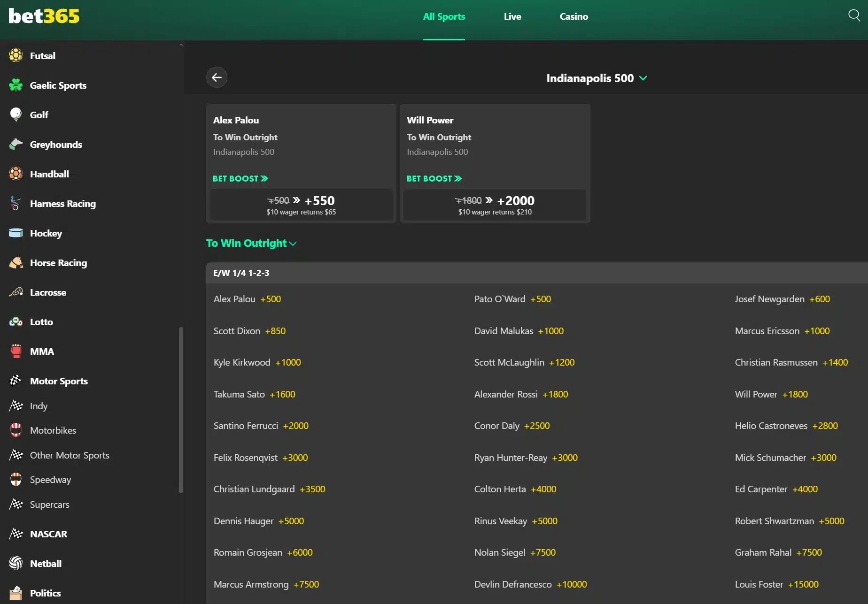The width and height of the screenshot is (868, 604).
Task: Click the Speedway helmet icon
Action: (16, 479)
